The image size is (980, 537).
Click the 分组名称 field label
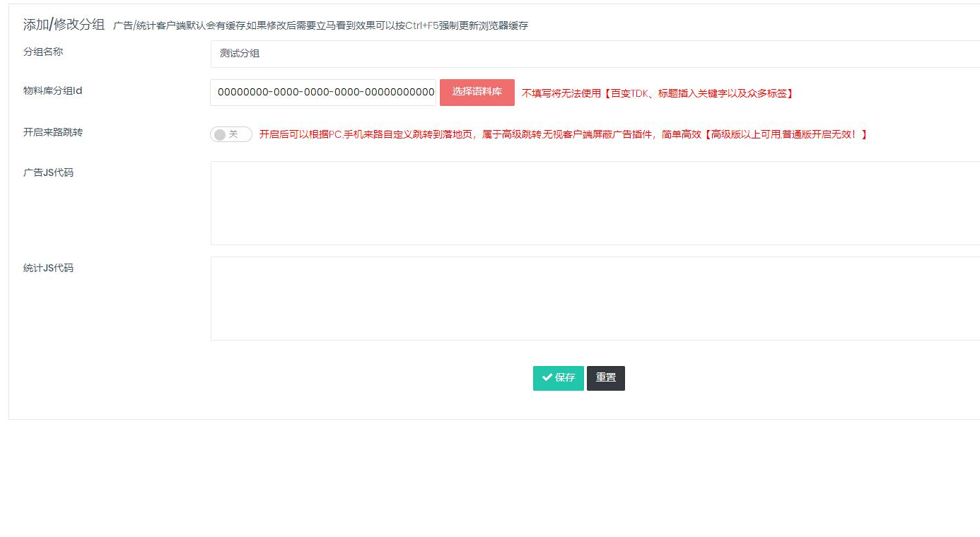(43, 52)
